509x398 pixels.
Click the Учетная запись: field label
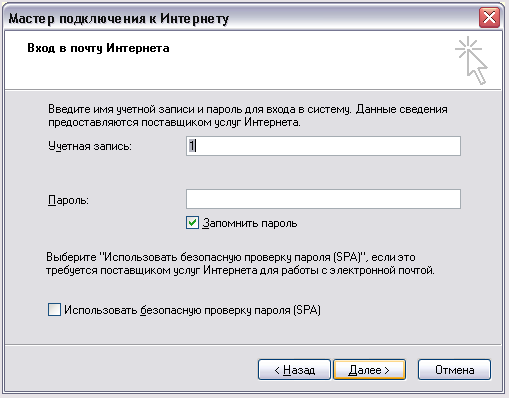[90, 146]
